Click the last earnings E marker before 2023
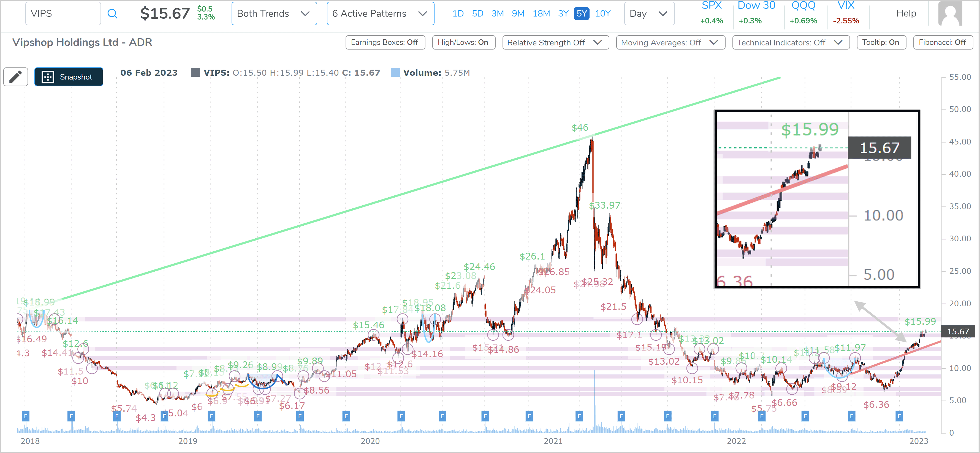This screenshot has width=980, height=453. click(899, 416)
